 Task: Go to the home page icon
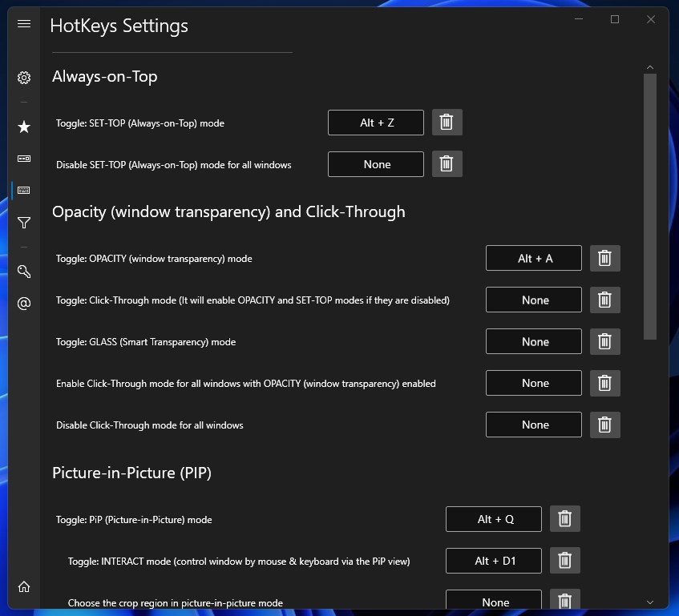tap(24, 587)
